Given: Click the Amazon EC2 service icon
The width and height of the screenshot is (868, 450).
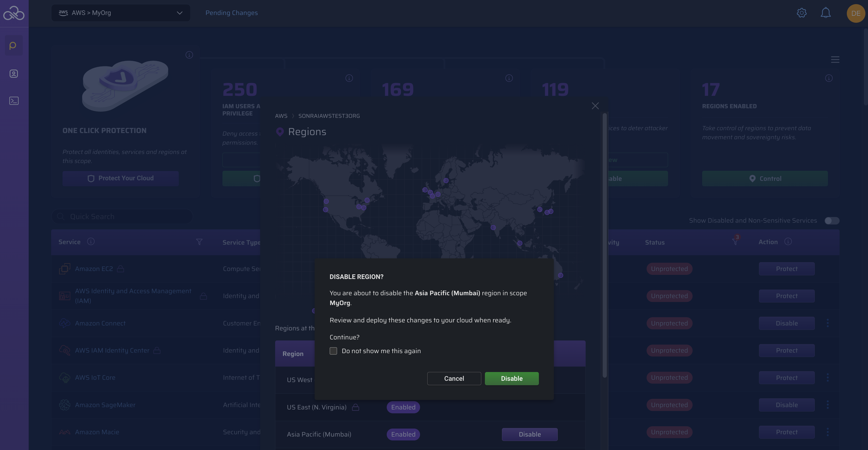Looking at the screenshot, I should [65, 269].
